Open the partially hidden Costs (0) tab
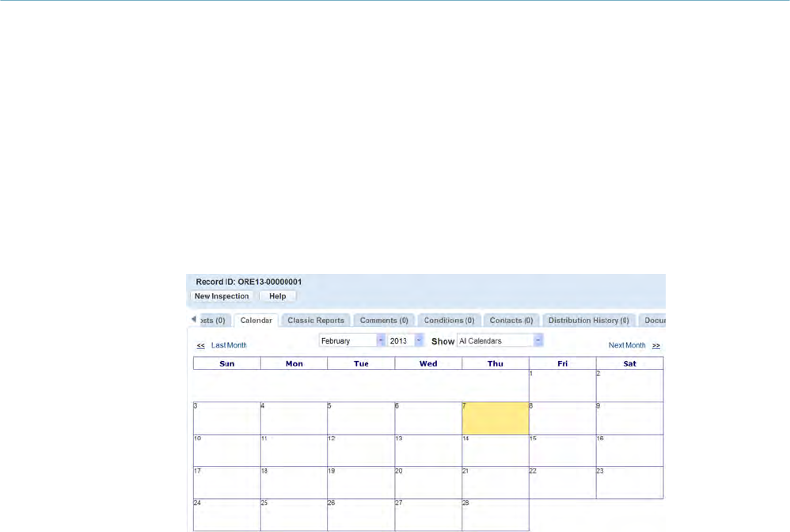Viewport: 790px width, 532px height. (x=214, y=321)
